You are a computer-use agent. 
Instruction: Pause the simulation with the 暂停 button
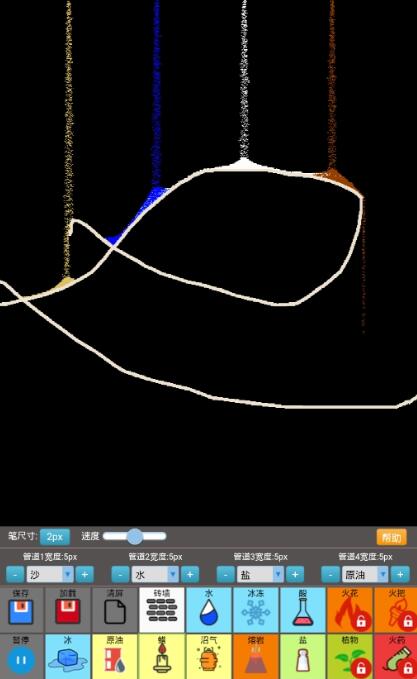21,656
